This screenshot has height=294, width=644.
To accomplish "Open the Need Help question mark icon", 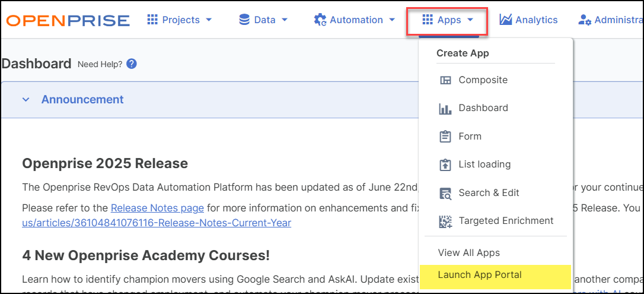I will pyautogui.click(x=132, y=64).
